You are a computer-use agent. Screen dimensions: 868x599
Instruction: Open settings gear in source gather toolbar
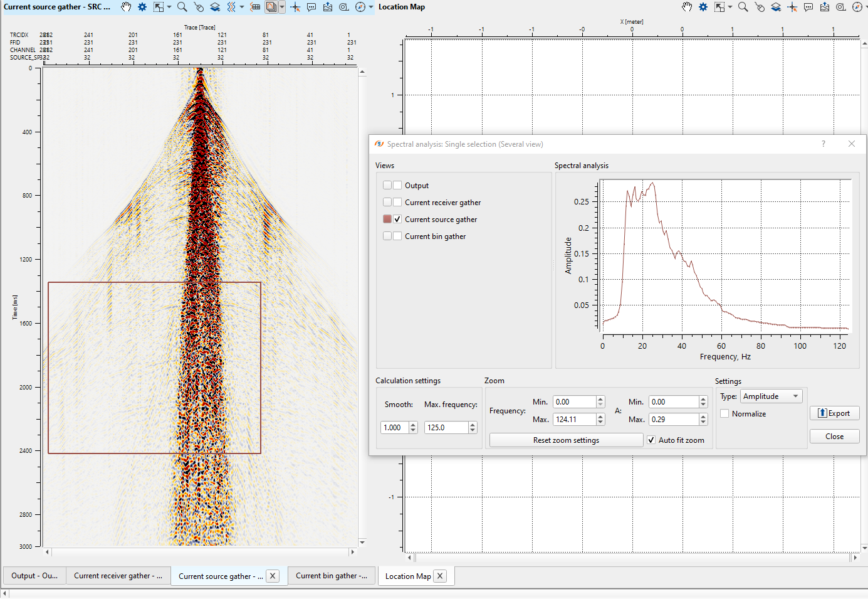[142, 7]
